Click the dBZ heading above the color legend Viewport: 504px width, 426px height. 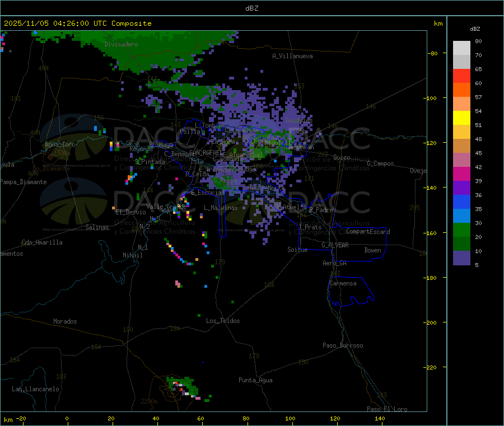[475, 29]
